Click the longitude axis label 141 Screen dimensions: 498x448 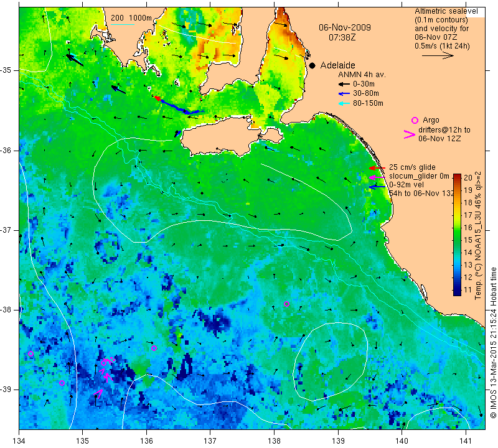(x=466, y=441)
